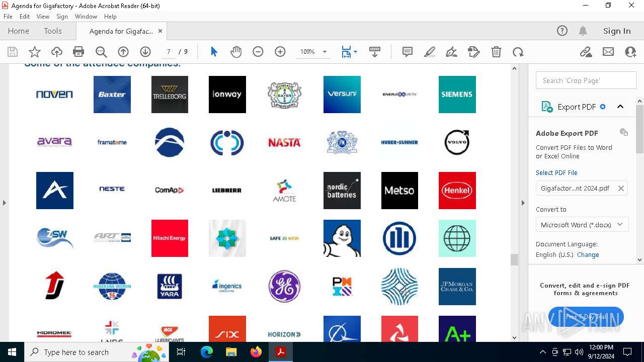Image resolution: width=644 pixels, height=362 pixels.
Task: Zoom out with the minus button
Action: tap(258, 52)
